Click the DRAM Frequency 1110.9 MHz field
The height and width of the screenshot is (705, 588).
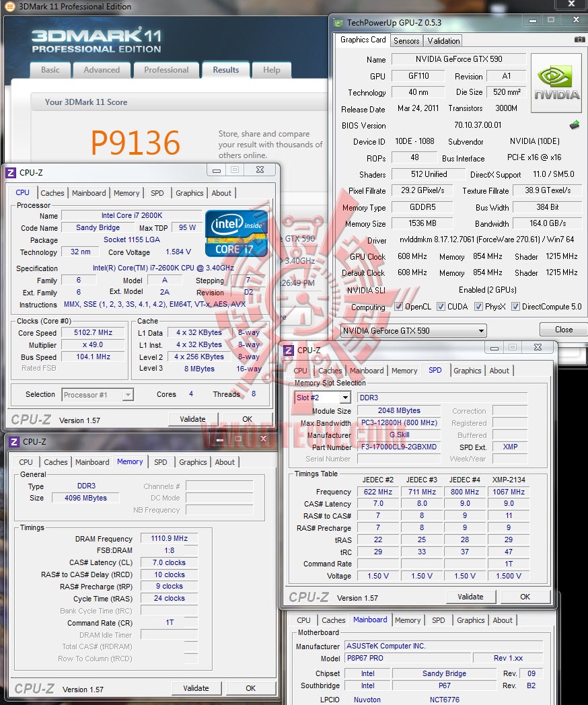tap(169, 538)
